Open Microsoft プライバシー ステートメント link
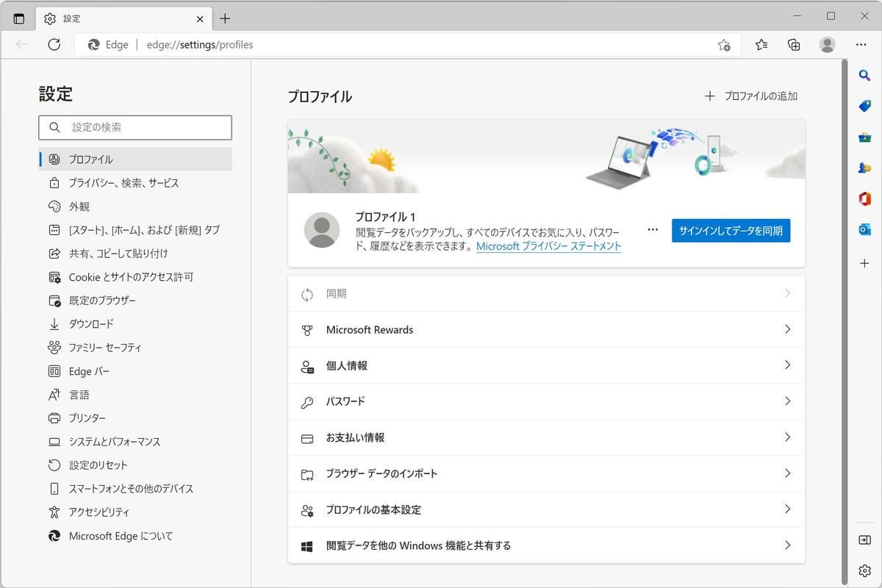This screenshot has height=588, width=882. click(x=548, y=246)
